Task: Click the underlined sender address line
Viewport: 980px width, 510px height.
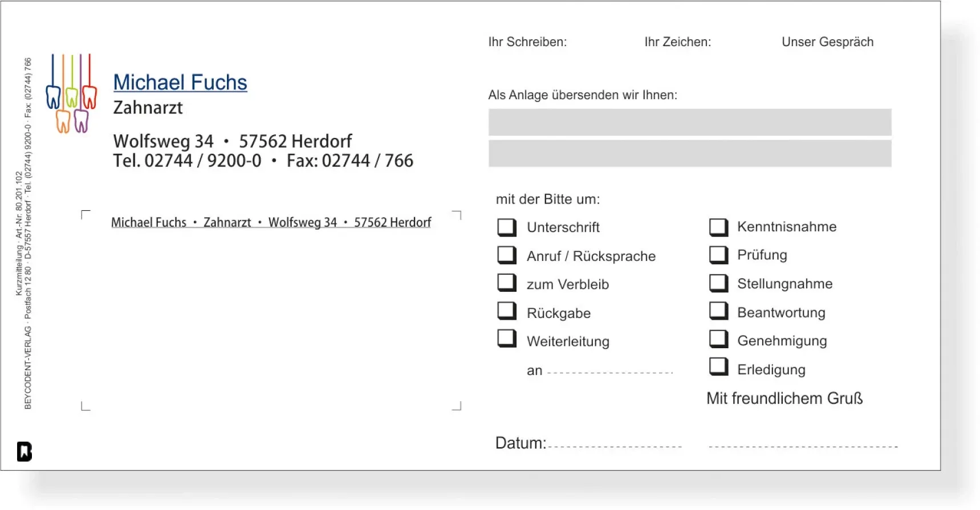Action: point(271,222)
